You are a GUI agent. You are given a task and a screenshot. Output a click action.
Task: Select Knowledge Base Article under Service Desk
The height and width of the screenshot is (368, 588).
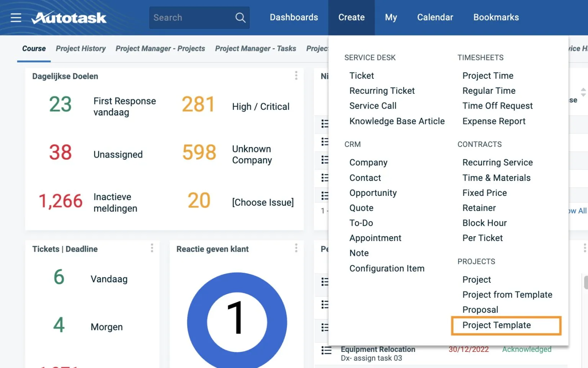[x=397, y=121]
